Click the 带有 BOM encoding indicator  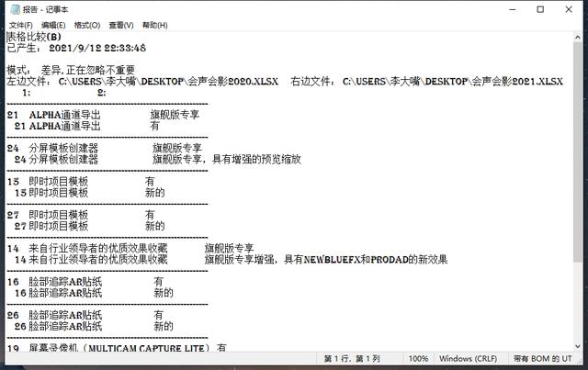(542, 359)
